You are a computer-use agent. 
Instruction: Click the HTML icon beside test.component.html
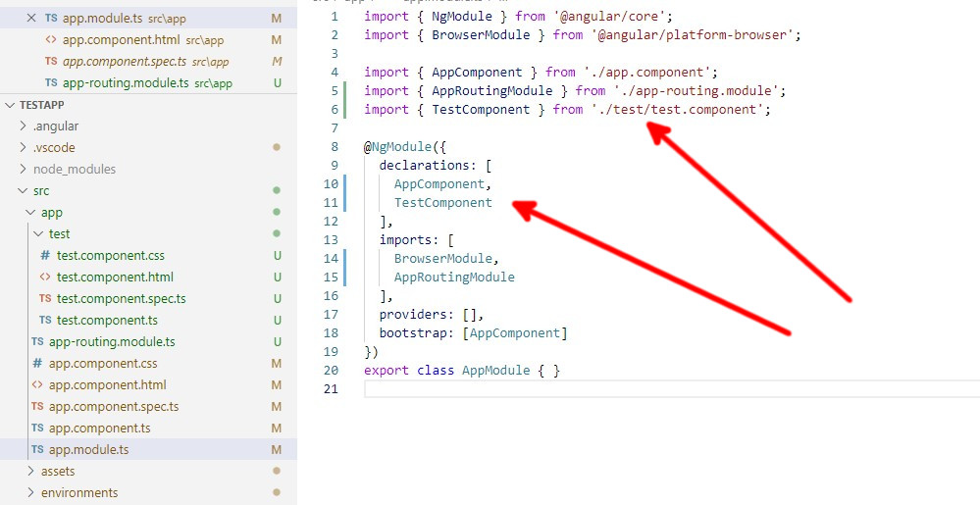[45, 278]
